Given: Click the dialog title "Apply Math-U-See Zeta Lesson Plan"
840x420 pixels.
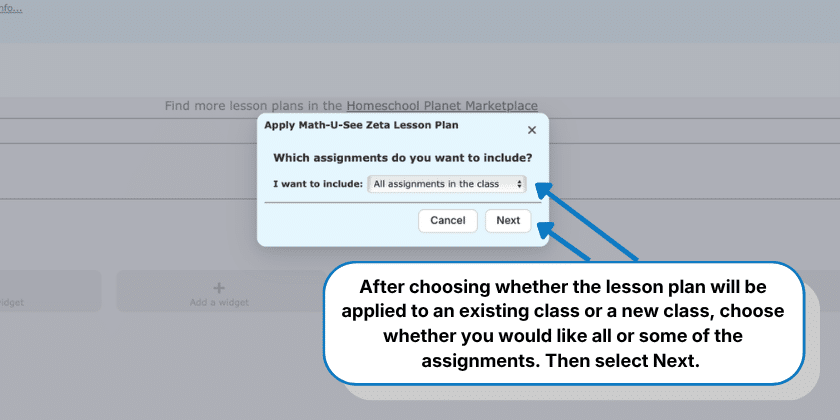Looking at the screenshot, I should click(361, 125).
